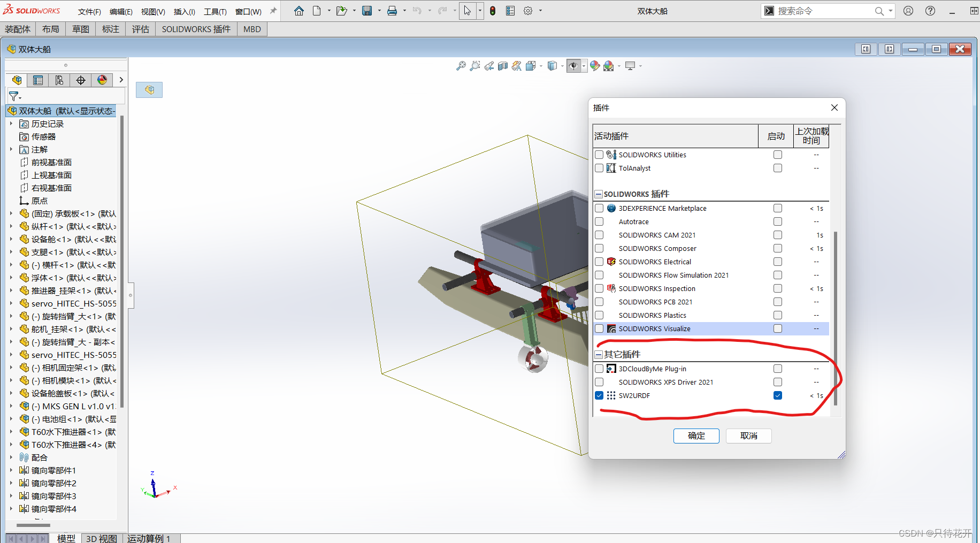The width and height of the screenshot is (980, 543).
Task: Open the Options gear icon
Action: [528, 11]
